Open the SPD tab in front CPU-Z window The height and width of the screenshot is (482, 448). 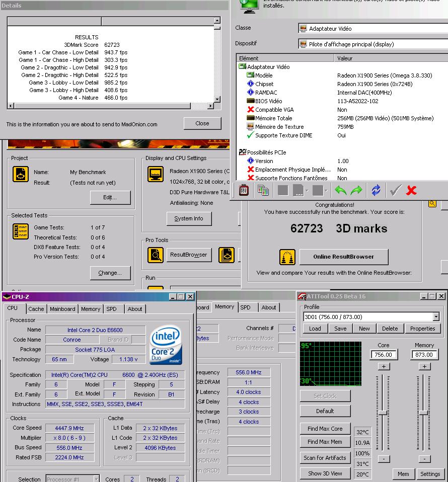pos(111,309)
